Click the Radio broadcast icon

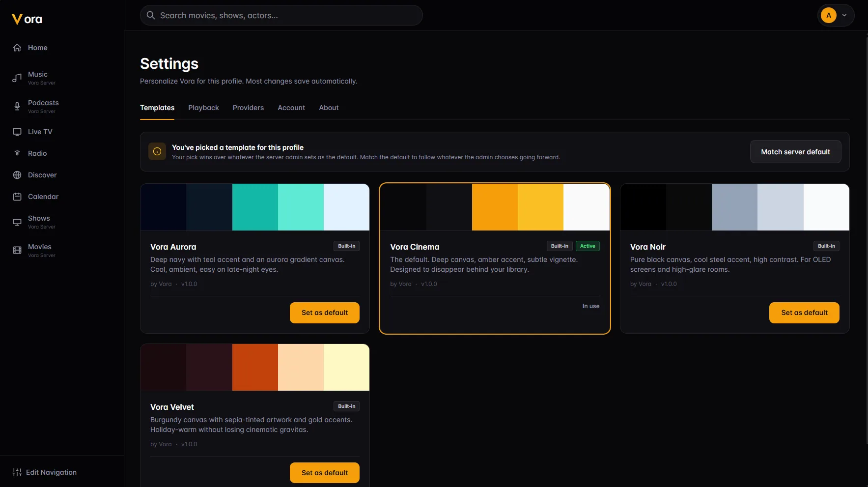17,153
